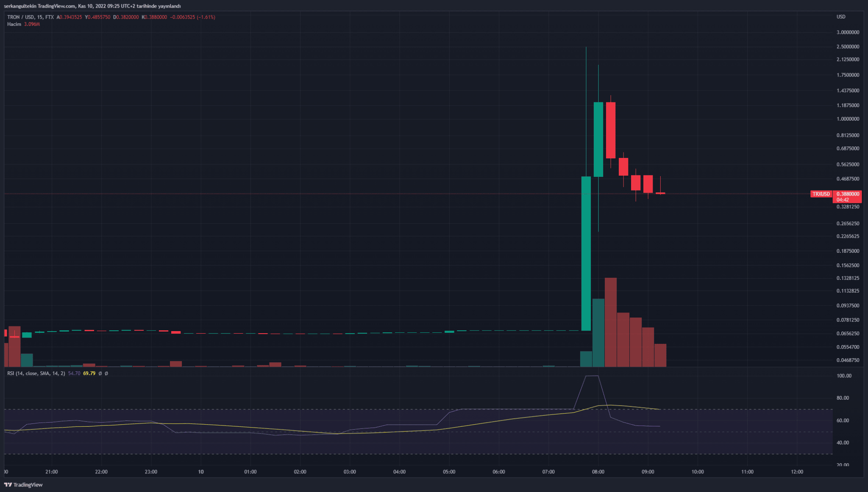Click the 1.0000000 price axis label
Image resolution: width=868 pixels, height=492 pixels.
(848, 119)
